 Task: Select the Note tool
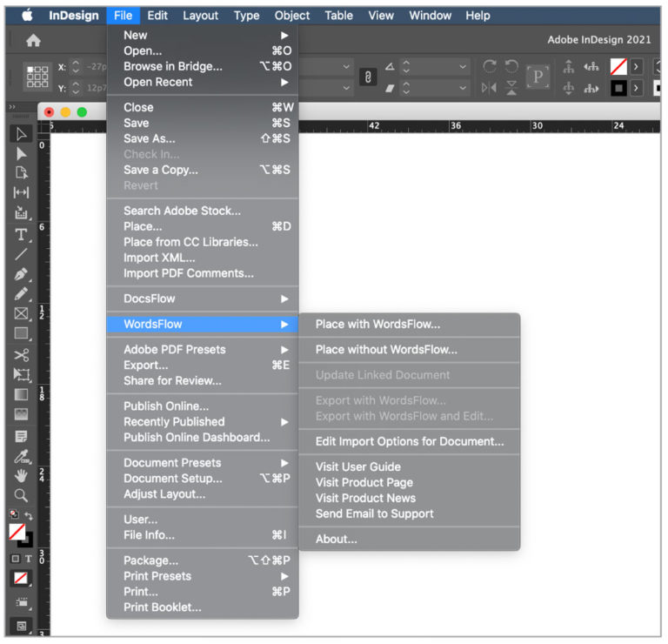(21, 436)
